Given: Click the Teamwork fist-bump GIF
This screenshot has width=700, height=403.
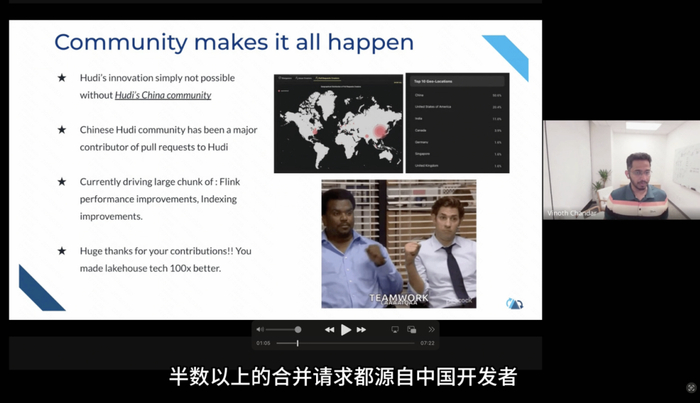Looking at the screenshot, I should coord(399,244).
